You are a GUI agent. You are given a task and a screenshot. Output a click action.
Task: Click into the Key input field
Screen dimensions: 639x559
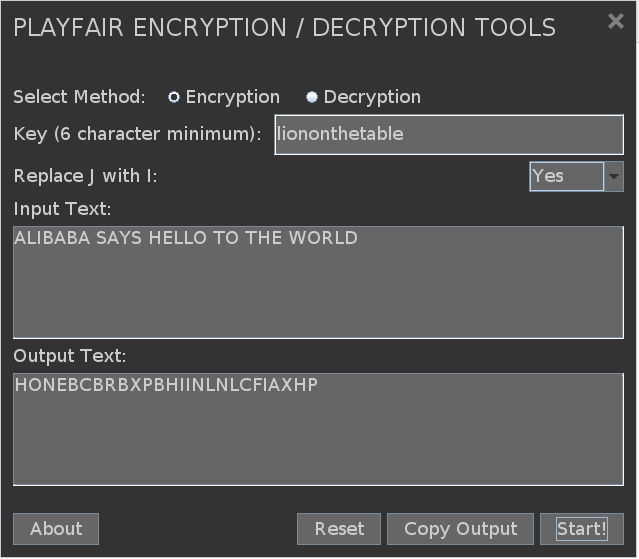click(449, 135)
